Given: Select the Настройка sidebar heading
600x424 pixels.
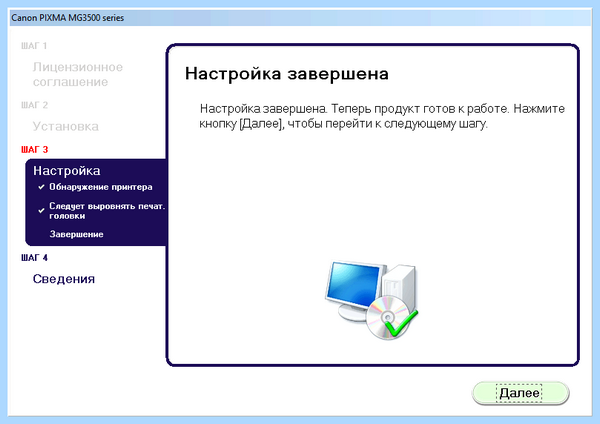Looking at the screenshot, I should [x=67, y=171].
